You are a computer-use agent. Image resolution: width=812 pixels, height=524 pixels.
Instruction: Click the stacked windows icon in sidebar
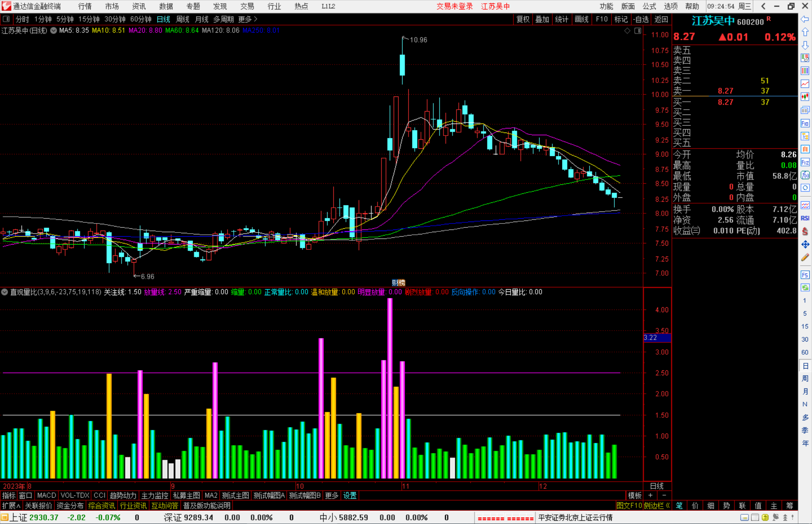pos(805,110)
